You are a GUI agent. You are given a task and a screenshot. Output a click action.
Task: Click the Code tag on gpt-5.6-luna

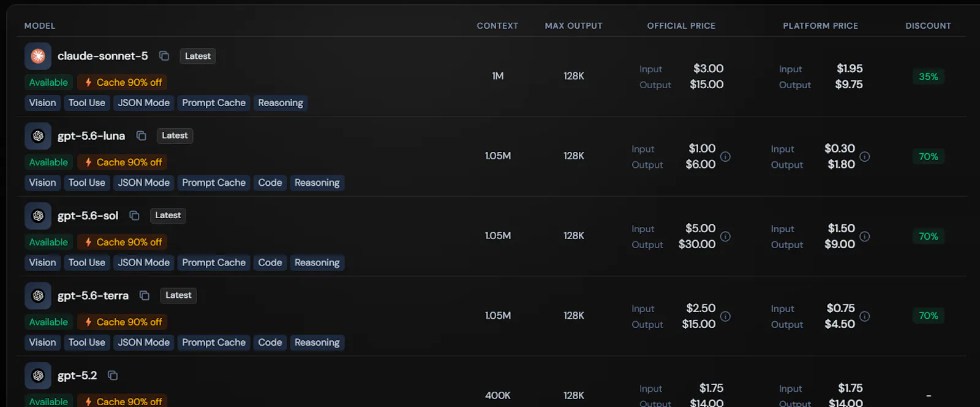[270, 183]
